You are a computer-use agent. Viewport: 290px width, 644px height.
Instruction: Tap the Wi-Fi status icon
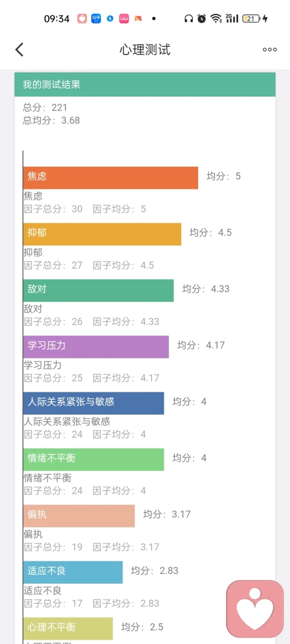click(x=216, y=19)
